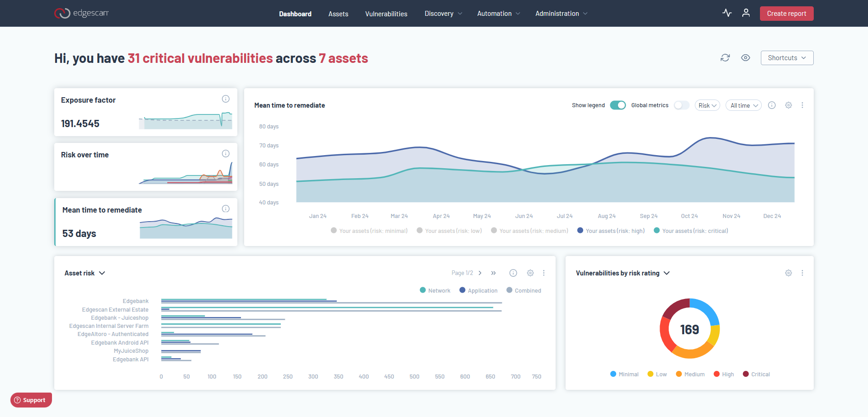
Task: Open the Shortcuts dropdown
Action: pos(787,58)
